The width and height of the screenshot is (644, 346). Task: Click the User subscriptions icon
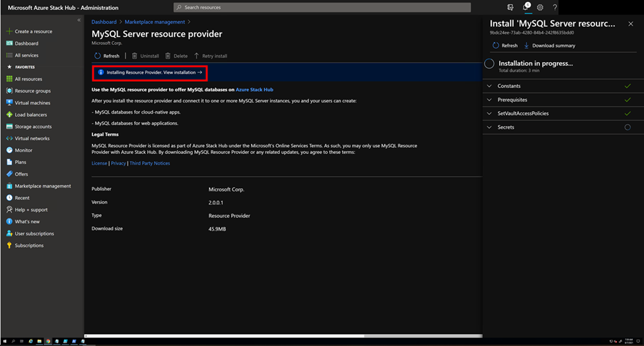pyautogui.click(x=9, y=234)
